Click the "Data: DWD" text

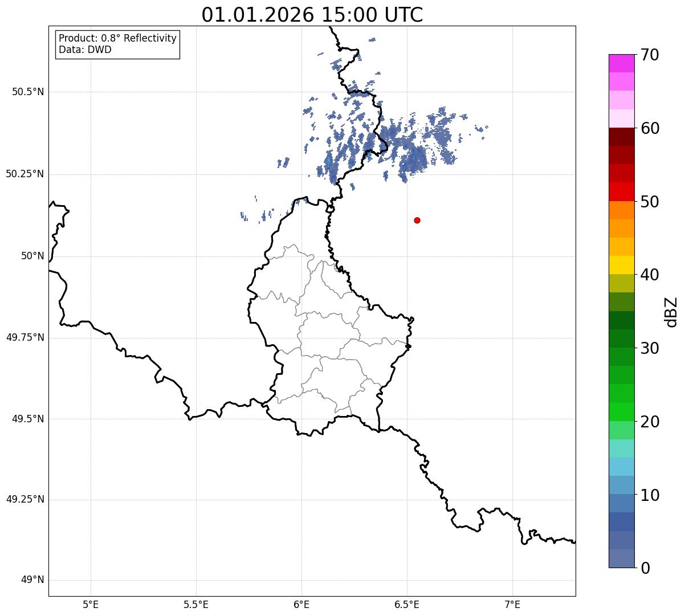[x=85, y=50]
